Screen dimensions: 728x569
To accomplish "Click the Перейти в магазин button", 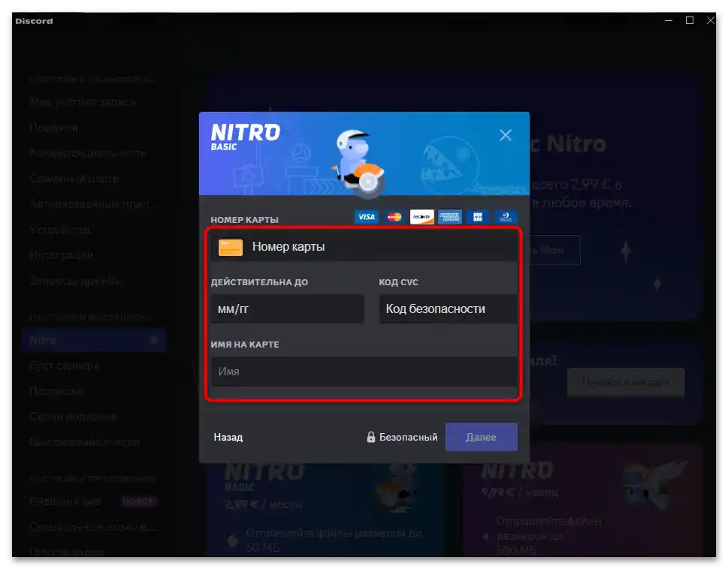I will point(625,383).
